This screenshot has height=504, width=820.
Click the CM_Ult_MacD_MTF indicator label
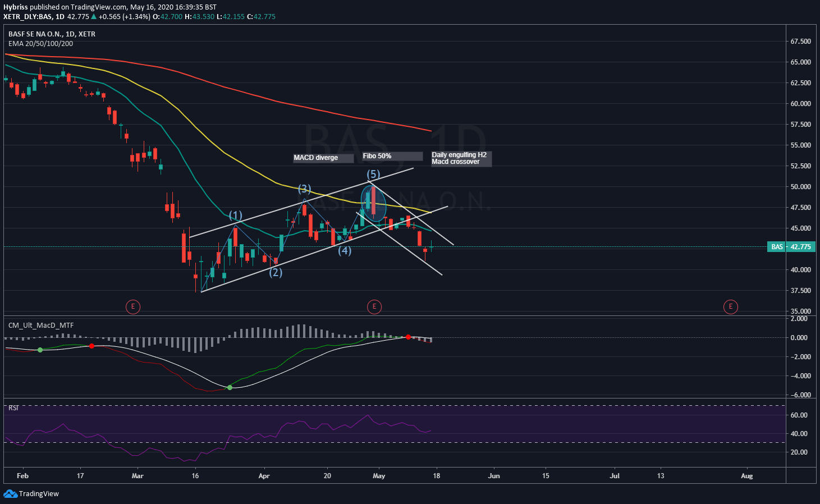(41, 326)
